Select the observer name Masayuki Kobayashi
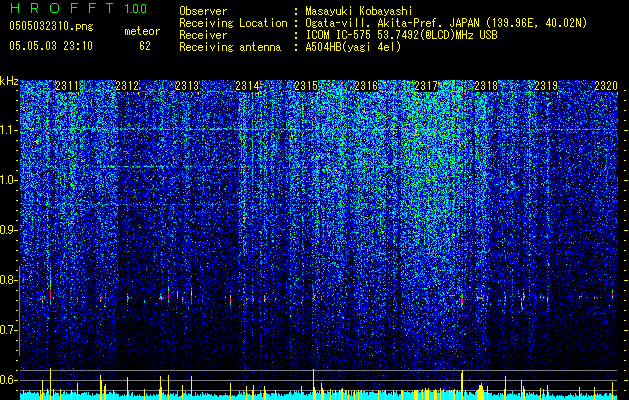Image resolution: width=629 pixels, height=400 pixels. [x=359, y=12]
